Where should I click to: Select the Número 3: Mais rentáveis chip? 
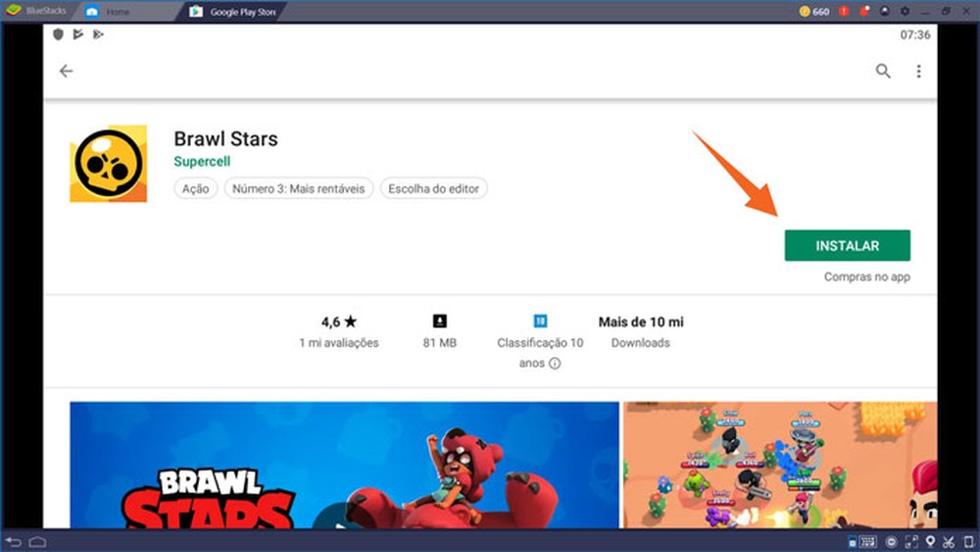pyautogui.click(x=299, y=188)
